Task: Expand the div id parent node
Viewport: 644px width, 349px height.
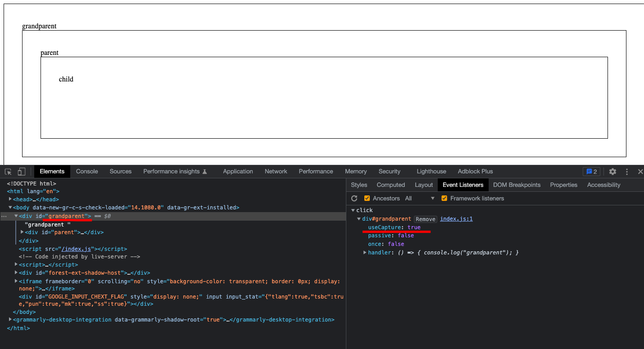Action: tap(22, 232)
